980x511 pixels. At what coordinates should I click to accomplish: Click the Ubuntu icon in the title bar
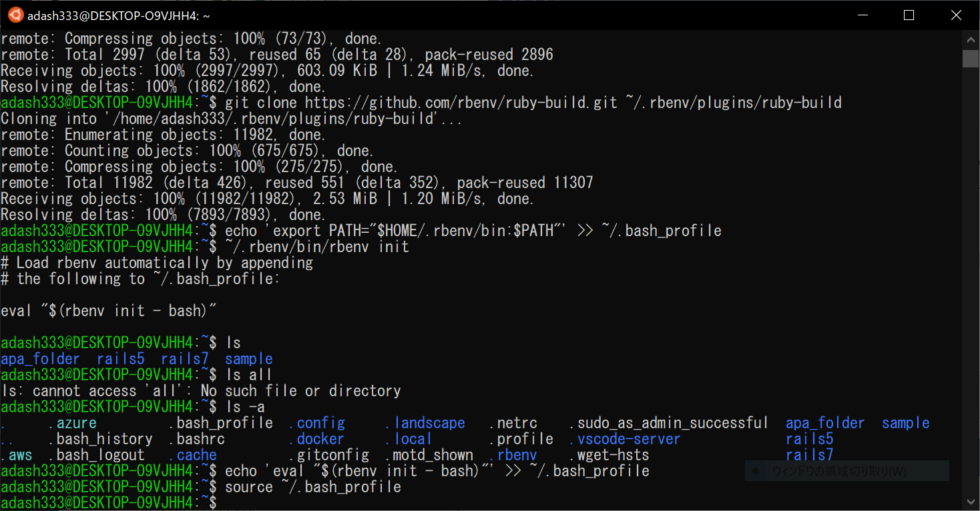(x=15, y=15)
